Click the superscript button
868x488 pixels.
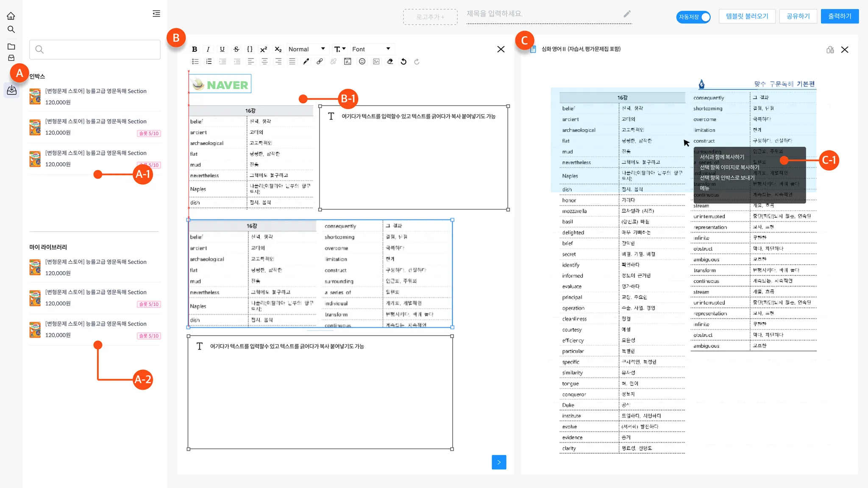click(x=264, y=49)
